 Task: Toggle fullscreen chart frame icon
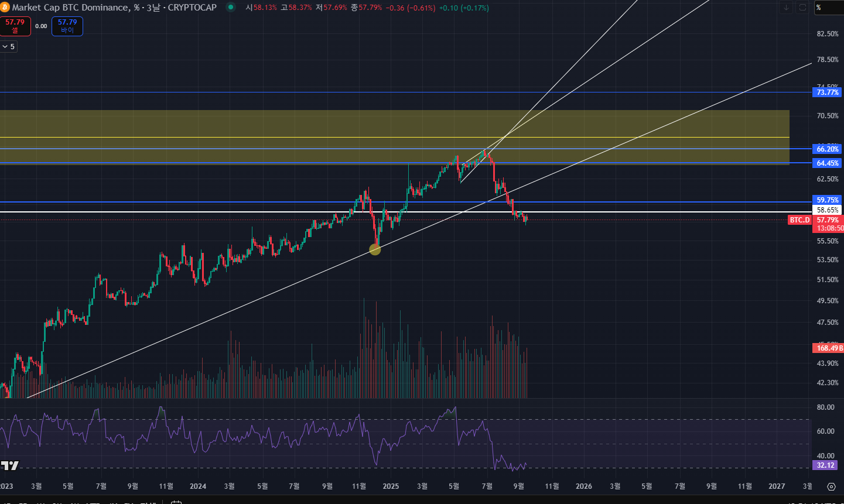click(x=802, y=8)
